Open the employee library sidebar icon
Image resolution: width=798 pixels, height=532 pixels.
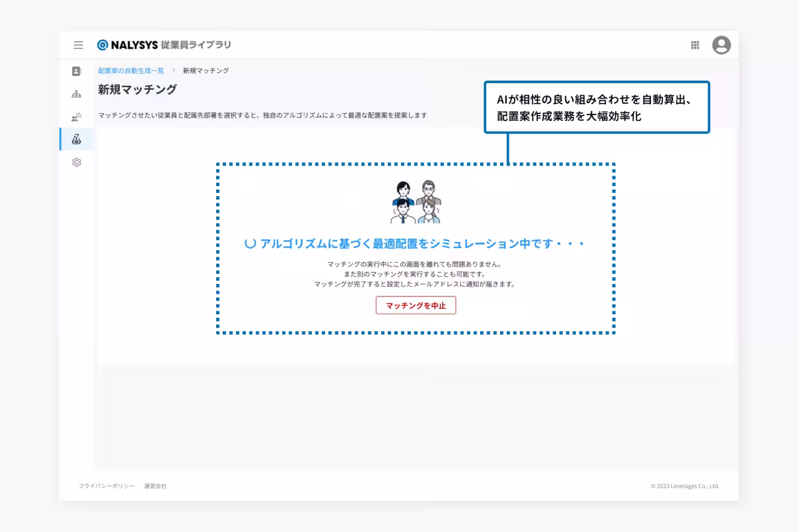76,70
